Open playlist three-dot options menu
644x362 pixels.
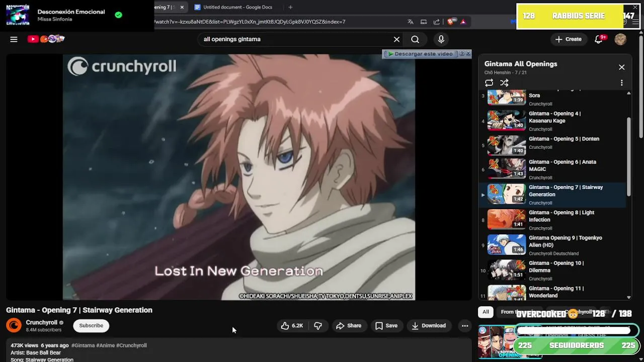click(x=622, y=83)
